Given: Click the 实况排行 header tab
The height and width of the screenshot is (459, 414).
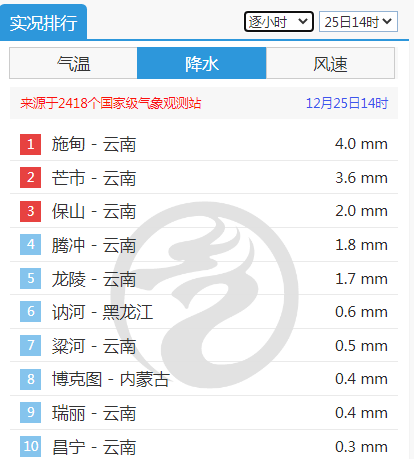Looking at the screenshot, I should (x=44, y=23).
